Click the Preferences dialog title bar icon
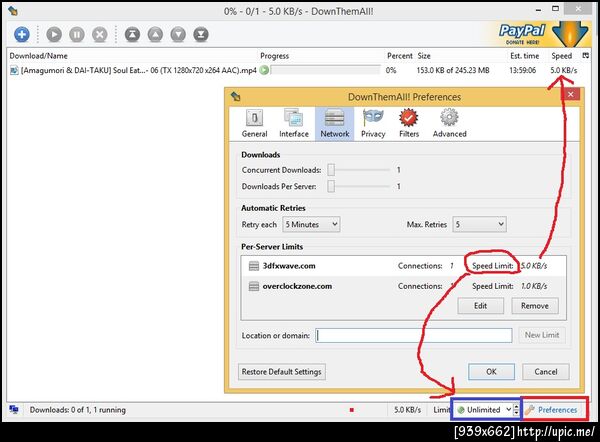Image resolution: width=600 pixels, height=442 pixels. pyautogui.click(x=235, y=97)
